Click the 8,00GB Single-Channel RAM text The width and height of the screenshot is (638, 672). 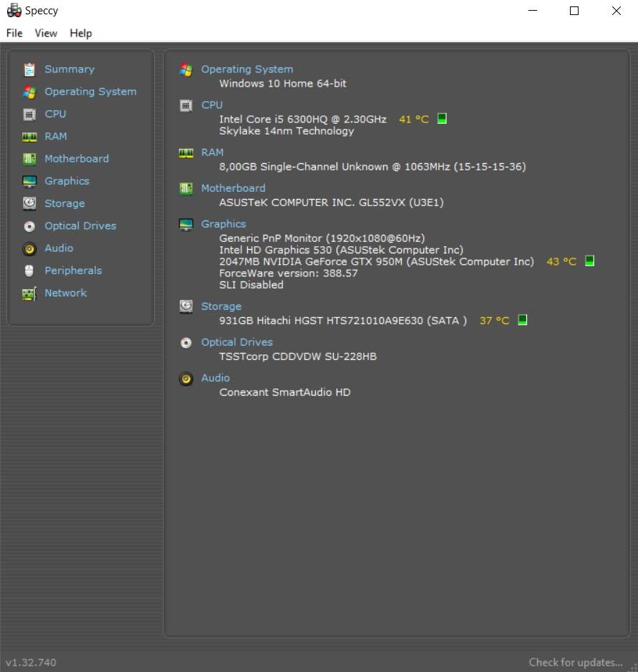coord(372,167)
